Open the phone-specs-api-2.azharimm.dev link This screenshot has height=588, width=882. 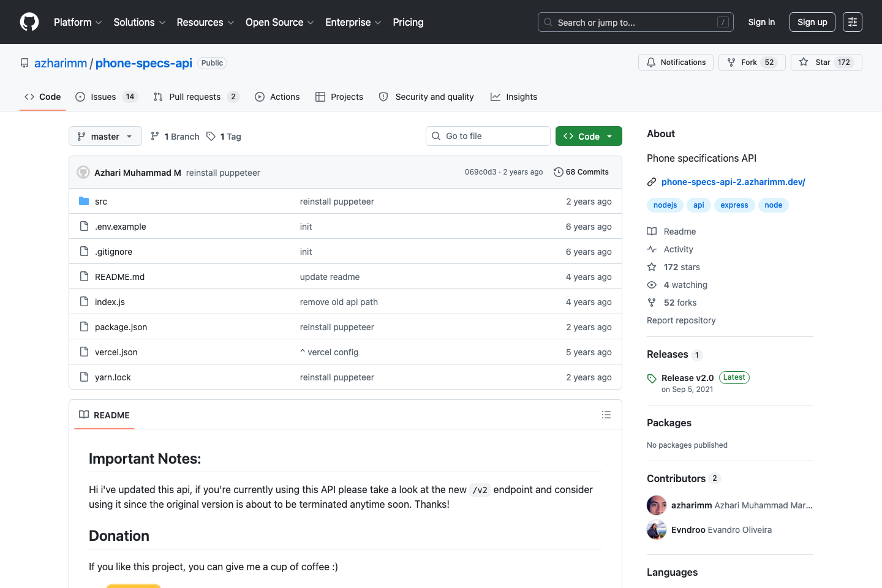[733, 182]
